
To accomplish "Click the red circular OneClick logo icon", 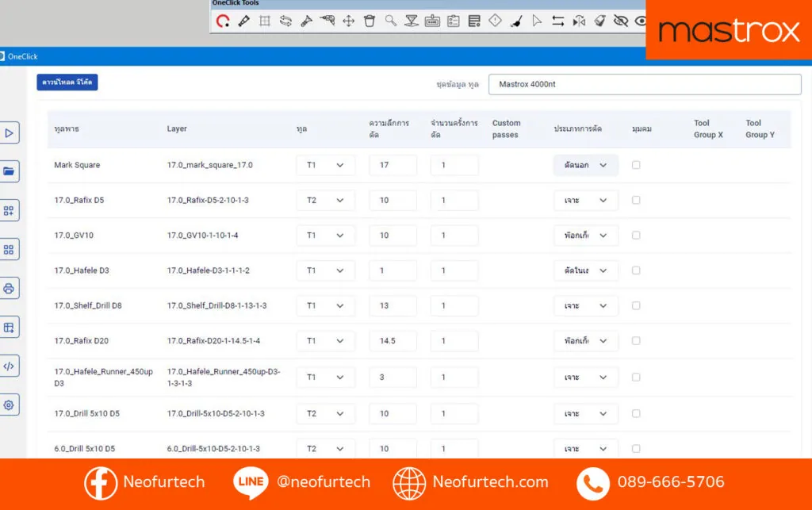I will coord(223,21).
